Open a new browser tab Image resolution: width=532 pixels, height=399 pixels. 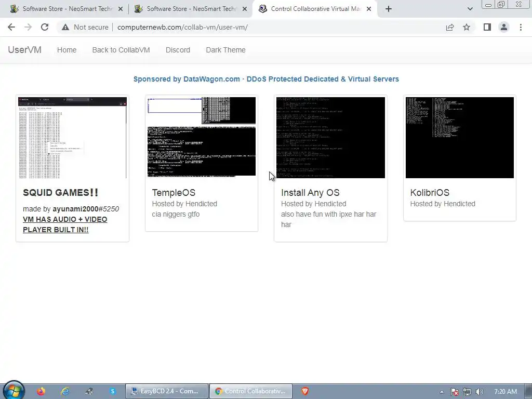coord(389,9)
